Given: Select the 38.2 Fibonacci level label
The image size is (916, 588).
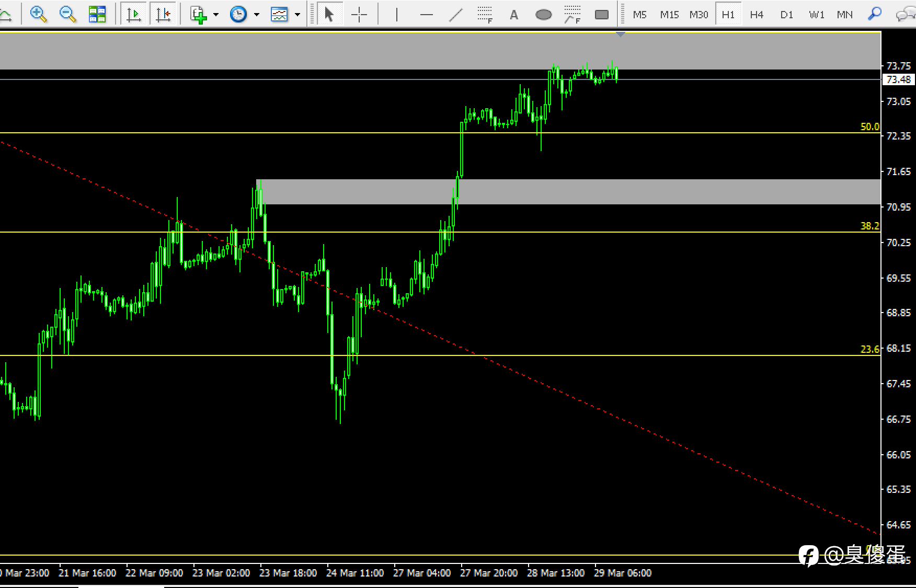Looking at the screenshot, I should pos(870,226).
